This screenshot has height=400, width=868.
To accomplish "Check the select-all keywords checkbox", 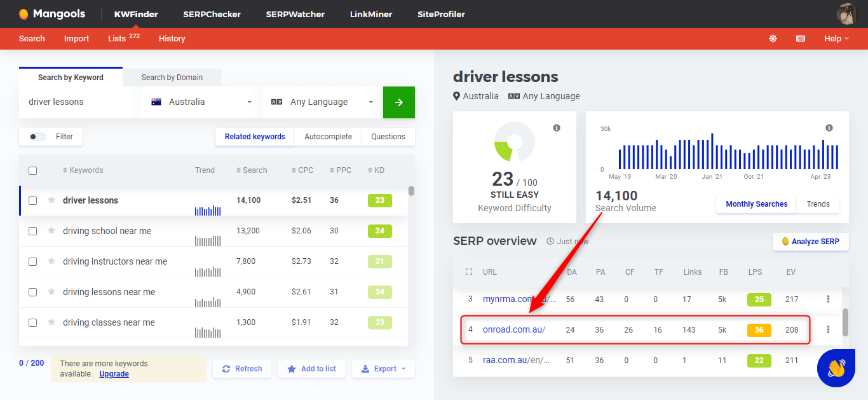I will 33,170.
